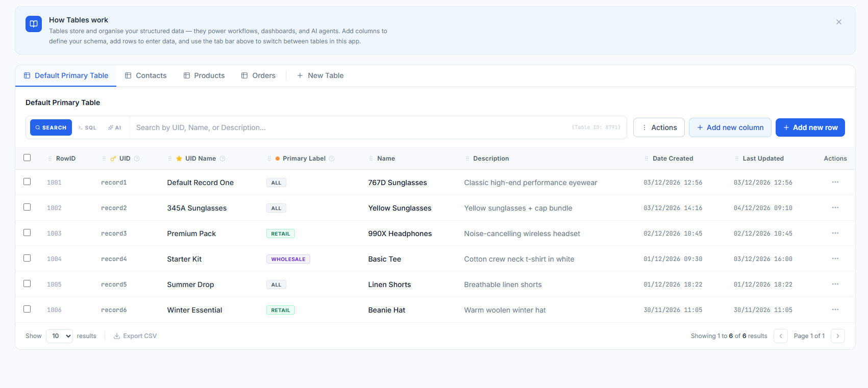Export the table as CSV

135,336
